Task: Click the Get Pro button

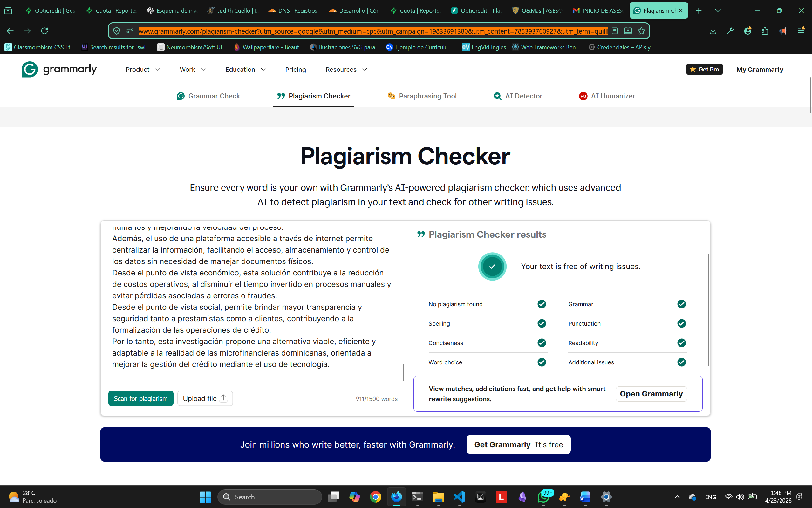Action: pyautogui.click(x=704, y=69)
